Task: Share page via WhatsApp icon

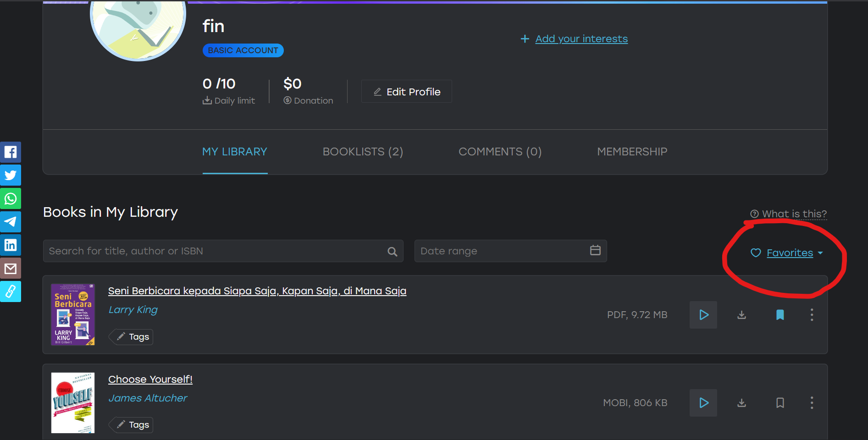Action: pyautogui.click(x=11, y=199)
